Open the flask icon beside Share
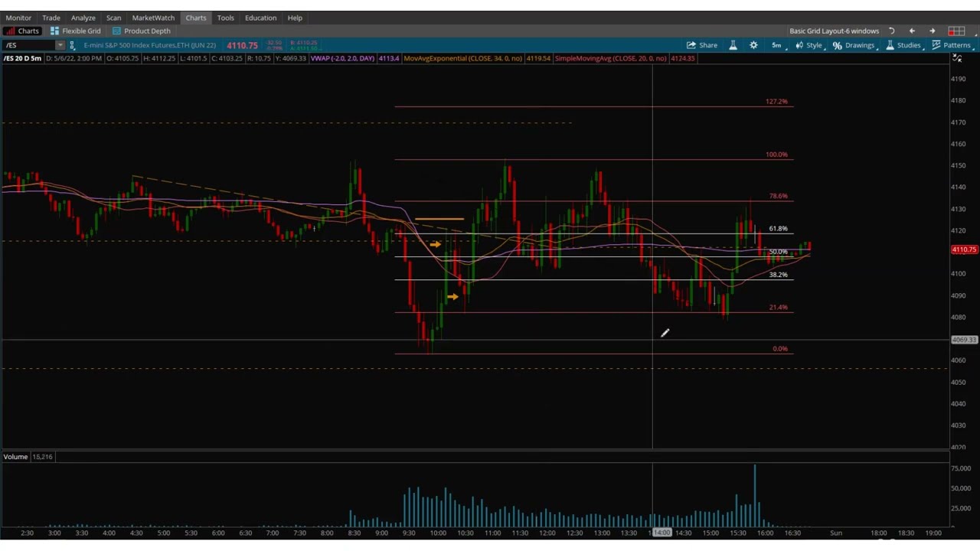The image size is (980, 551). [733, 45]
